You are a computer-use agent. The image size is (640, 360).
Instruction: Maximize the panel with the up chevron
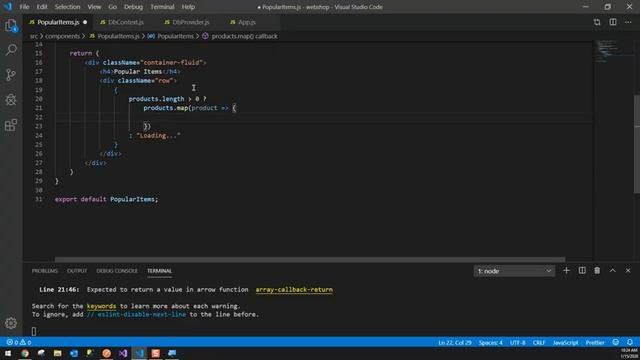tap(613, 271)
